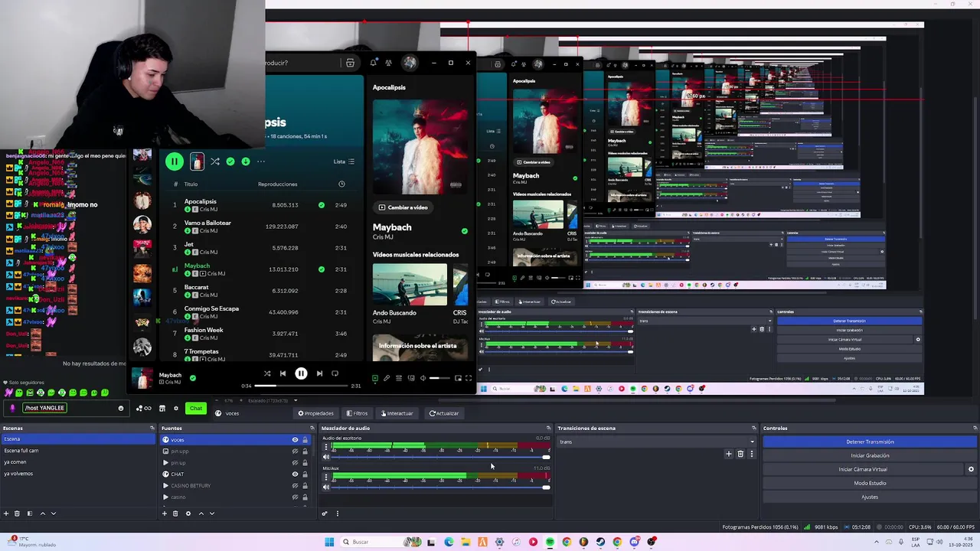
Task: Select the ya comen scene
Action: 77,462
